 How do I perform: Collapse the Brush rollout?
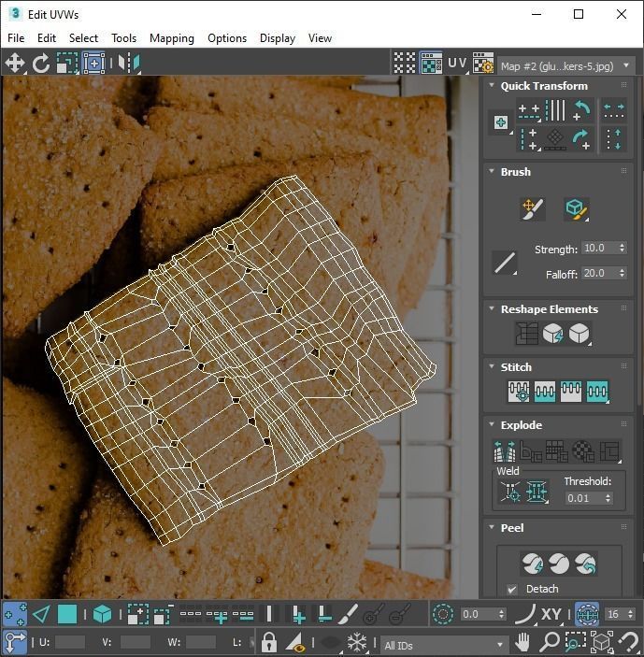[492, 171]
